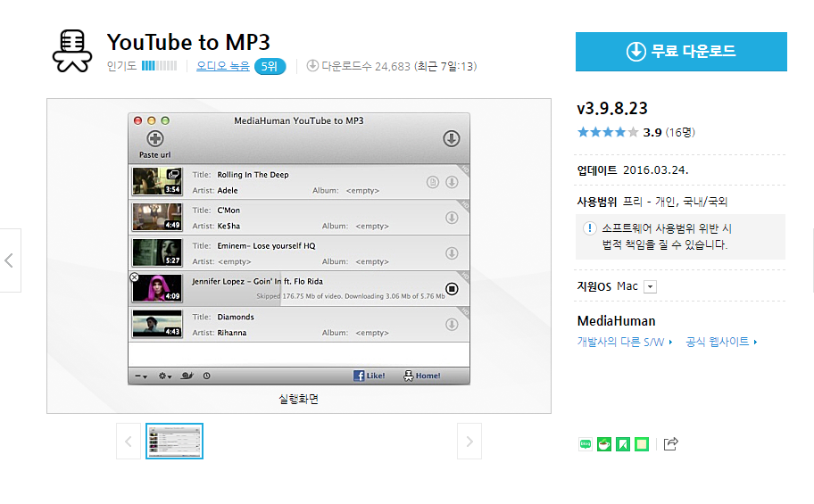The width and height of the screenshot is (814, 504).
Task: Click the download count arrow icon
Action: coord(312,65)
